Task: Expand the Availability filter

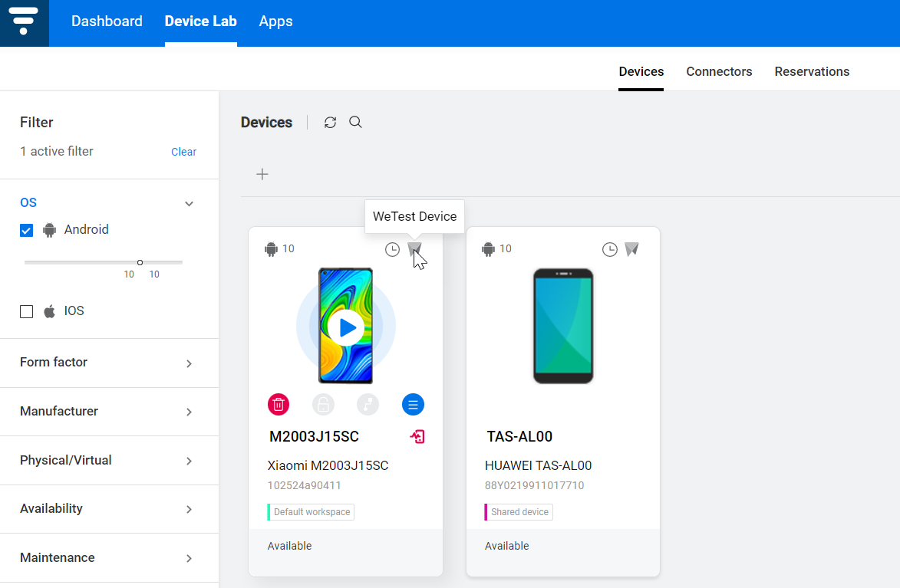Action: 189,509
